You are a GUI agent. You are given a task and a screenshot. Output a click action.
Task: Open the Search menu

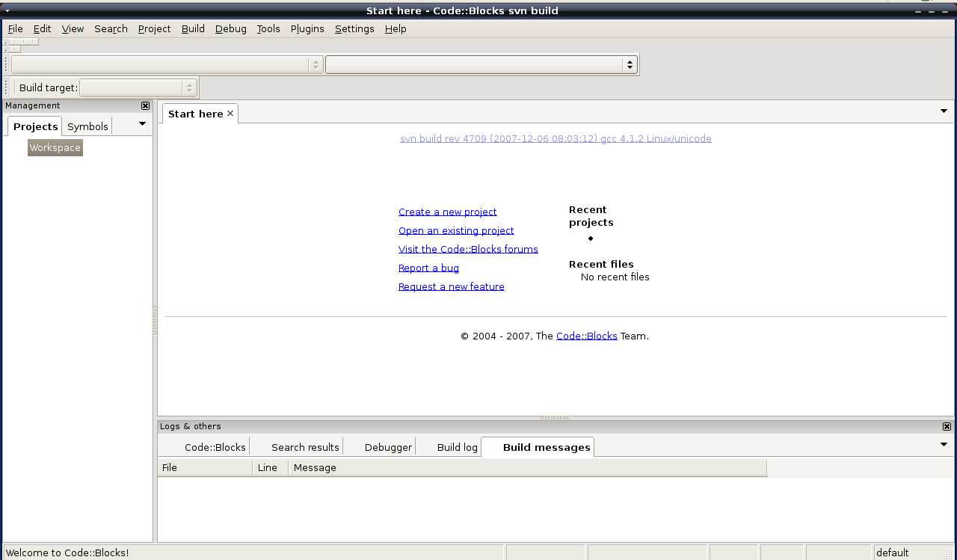coord(111,28)
